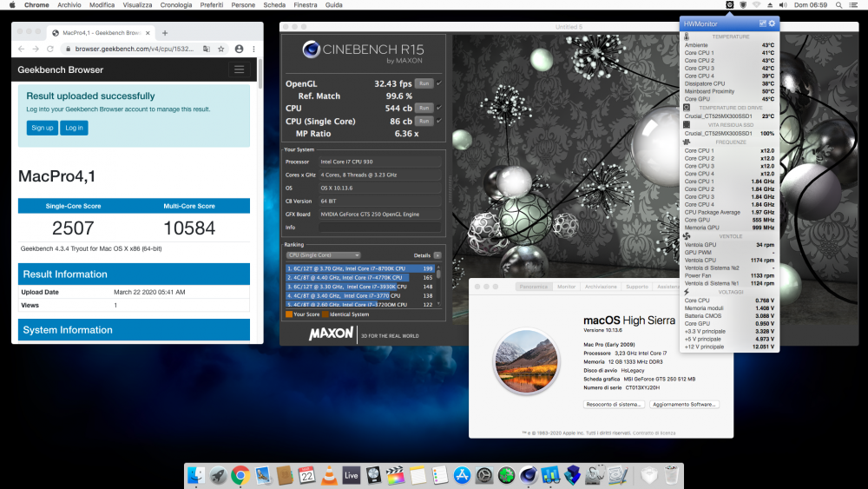Launch VLC from the dock
Viewport: 868px width, 489px height.
click(x=329, y=475)
